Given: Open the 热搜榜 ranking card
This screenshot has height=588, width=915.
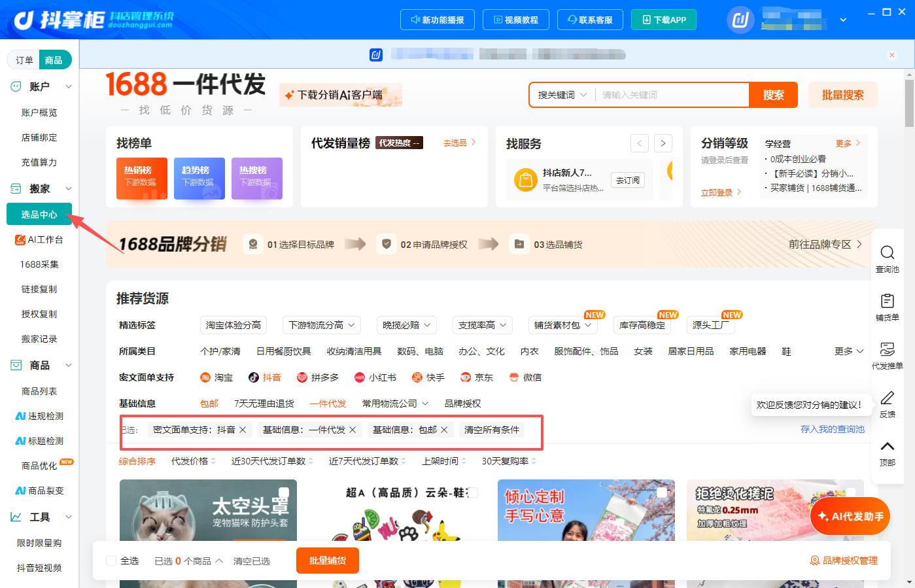Looking at the screenshot, I should pyautogui.click(x=257, y=179).
